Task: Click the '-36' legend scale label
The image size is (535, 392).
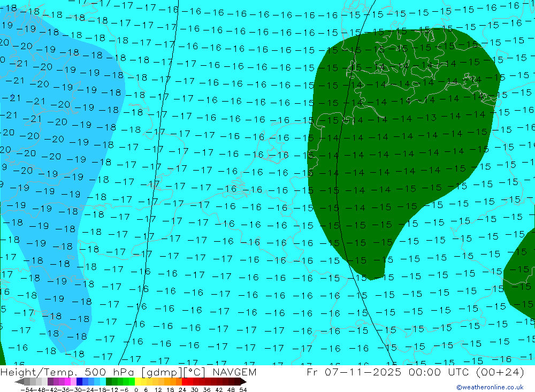Action: pos(64,390)
